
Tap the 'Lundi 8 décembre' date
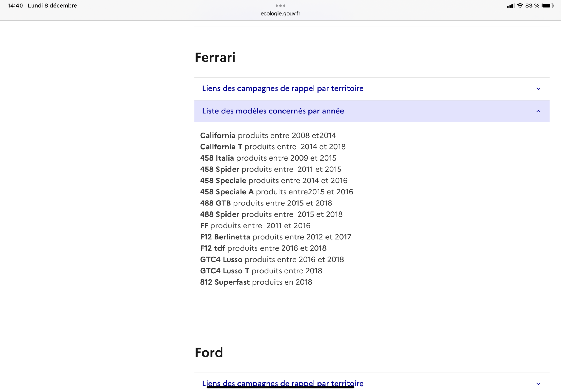(x=52, y=5)
